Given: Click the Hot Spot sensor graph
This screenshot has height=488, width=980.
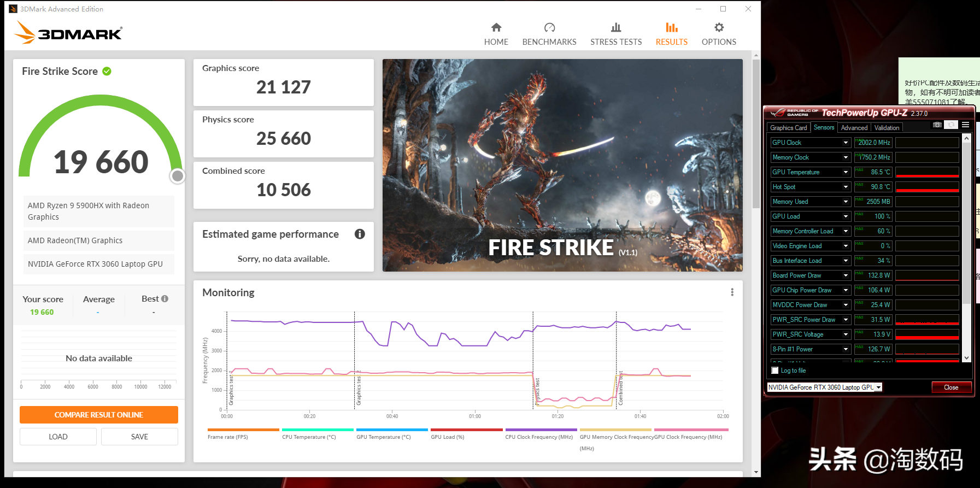Looking at the screenshot, I should pos(927,187).
